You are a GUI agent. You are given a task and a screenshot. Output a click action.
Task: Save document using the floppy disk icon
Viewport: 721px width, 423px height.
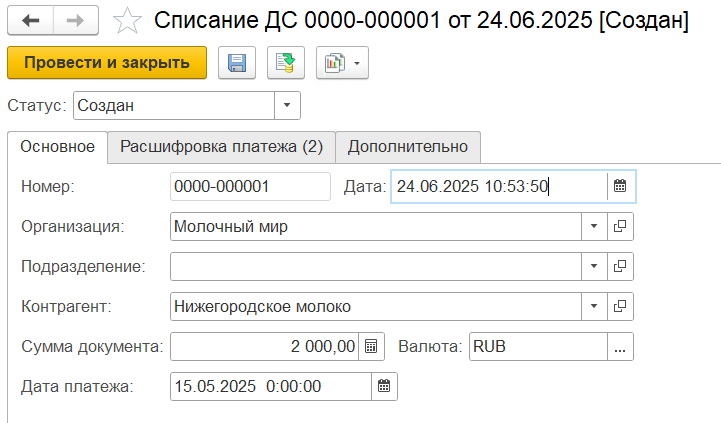[x=237, y=63]
